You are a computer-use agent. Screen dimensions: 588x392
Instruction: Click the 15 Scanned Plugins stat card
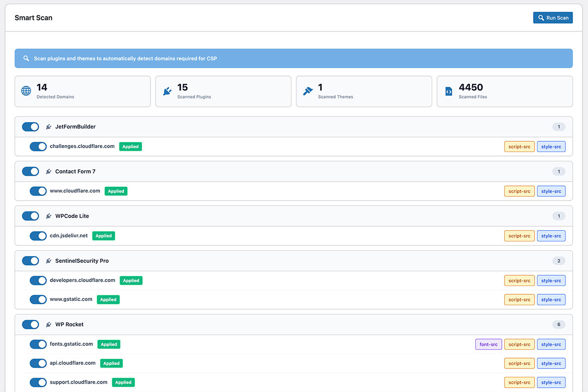[223, 91]
